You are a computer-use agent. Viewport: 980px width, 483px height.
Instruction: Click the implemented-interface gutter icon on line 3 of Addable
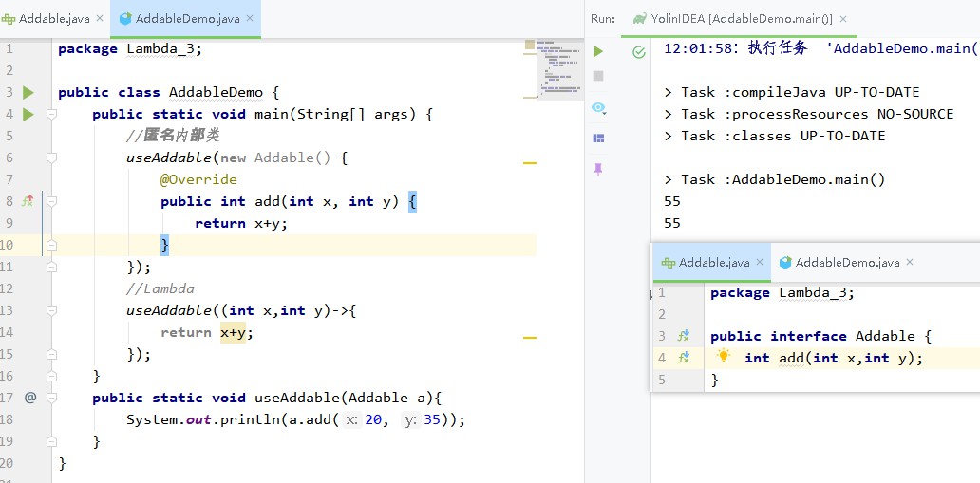coord(684,336)
